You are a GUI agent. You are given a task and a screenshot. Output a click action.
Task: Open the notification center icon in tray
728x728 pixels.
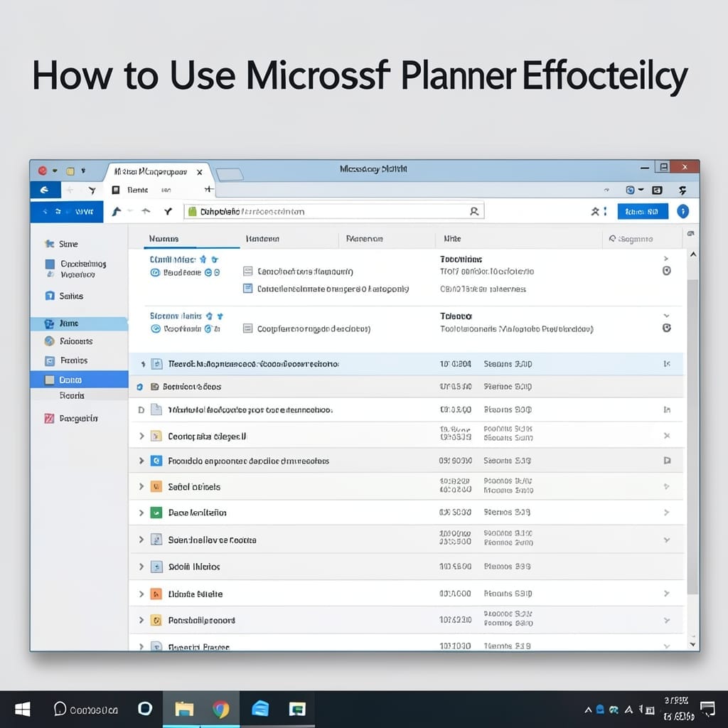pyautogui.click(x=707, y=709)
